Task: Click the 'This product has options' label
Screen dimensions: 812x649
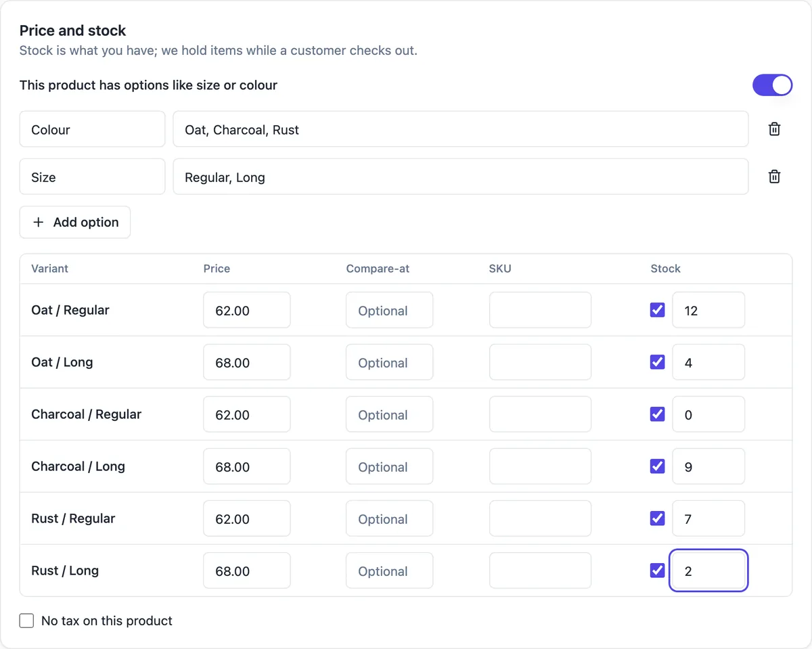Action: coord(148,85)
